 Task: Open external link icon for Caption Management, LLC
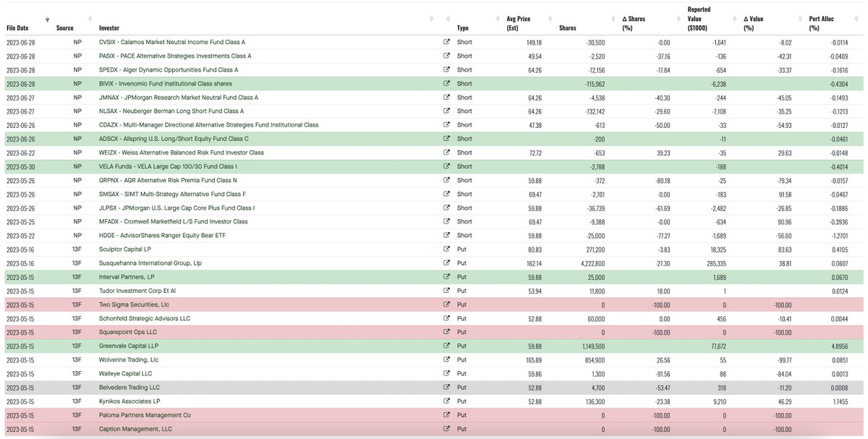[x=446, y=429]
